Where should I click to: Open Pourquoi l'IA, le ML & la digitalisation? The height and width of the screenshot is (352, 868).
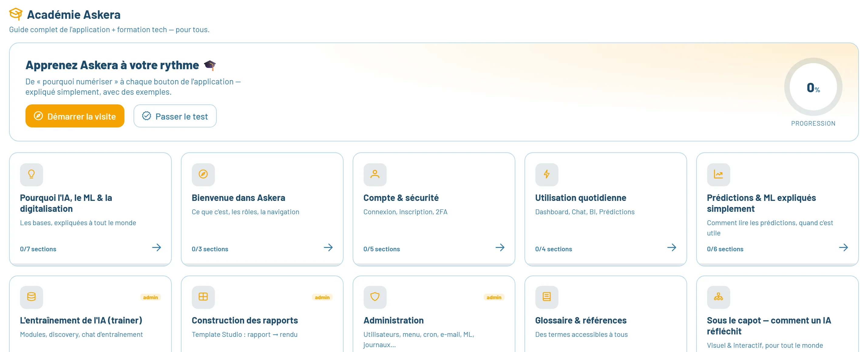(66, 203)
